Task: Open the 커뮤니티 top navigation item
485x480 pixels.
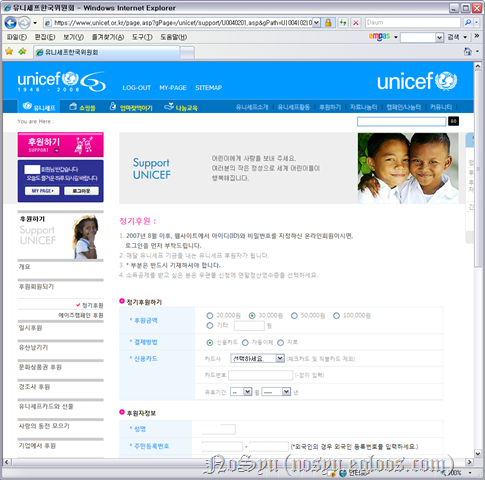Action: pyautogui.click(x=441, y=107)
